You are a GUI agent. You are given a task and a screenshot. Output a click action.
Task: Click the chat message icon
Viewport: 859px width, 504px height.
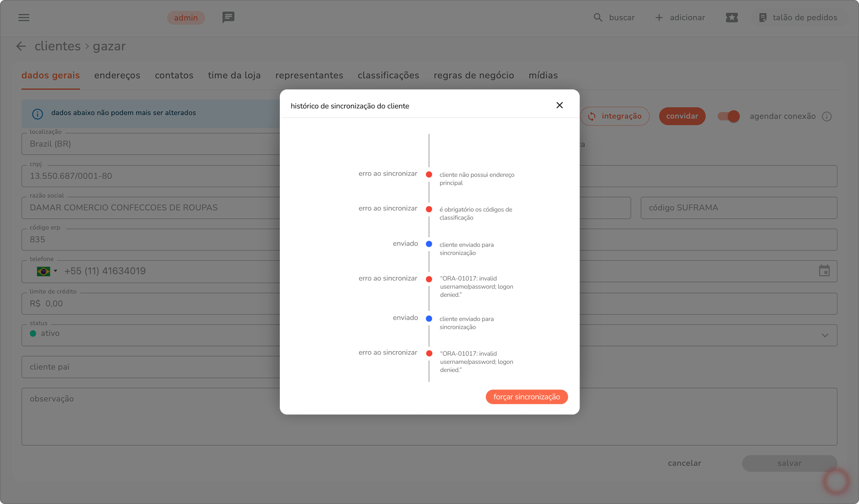(228, 17)
